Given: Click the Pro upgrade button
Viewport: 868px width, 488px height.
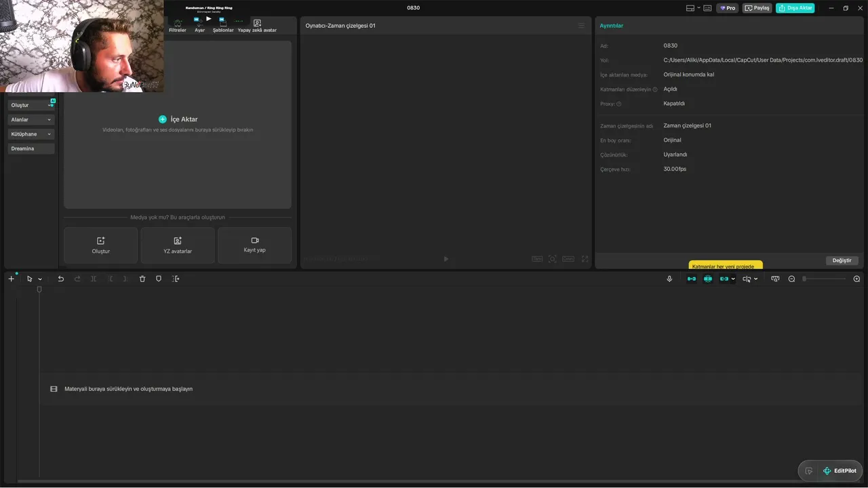Looking at the screenshot, I should coord(728,8).
